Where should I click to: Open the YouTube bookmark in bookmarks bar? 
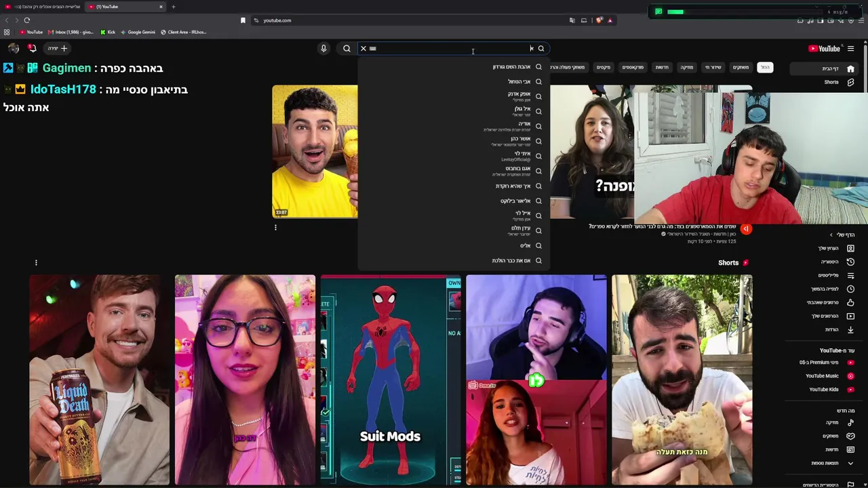31,32
